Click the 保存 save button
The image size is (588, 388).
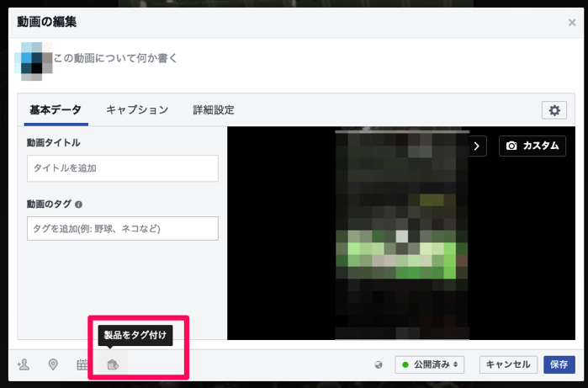(x=559, y=364)
